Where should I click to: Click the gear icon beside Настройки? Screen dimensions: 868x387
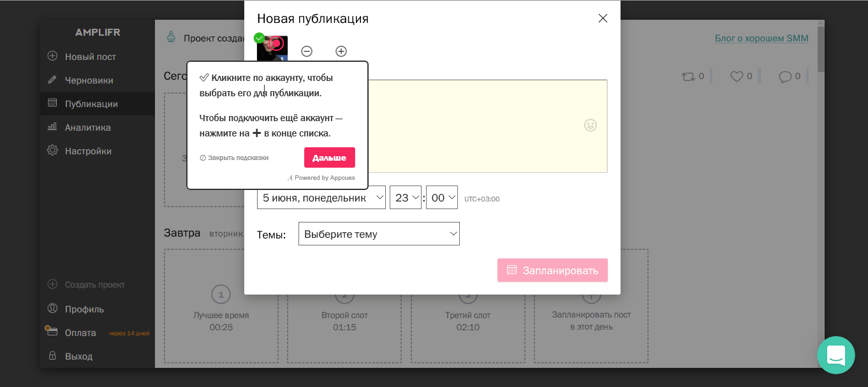pos(52,150)
